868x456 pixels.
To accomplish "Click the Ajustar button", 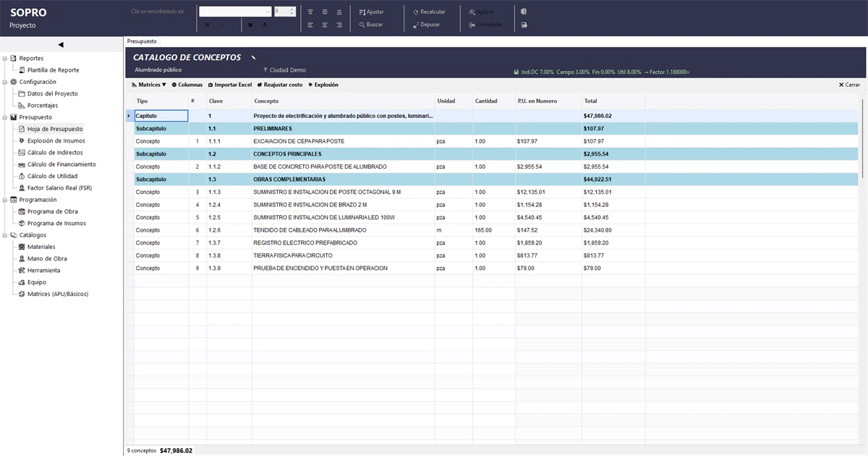I will [372, 12].
